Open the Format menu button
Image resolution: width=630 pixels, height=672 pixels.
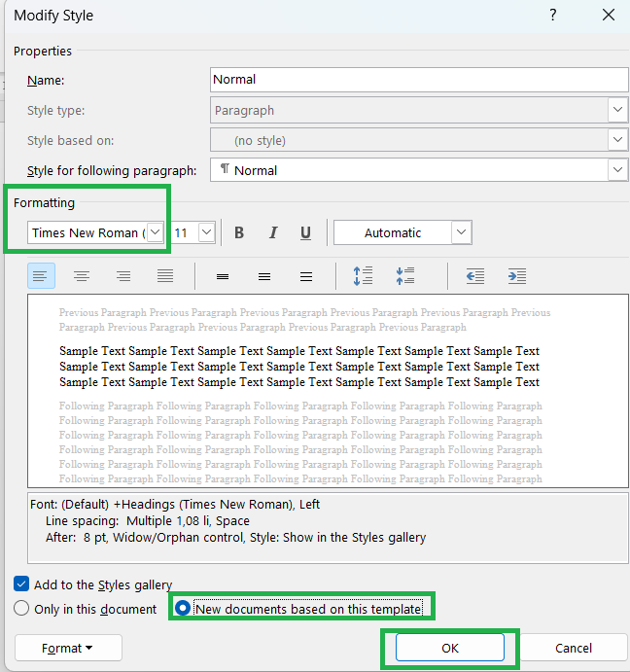tap(68, 648)
